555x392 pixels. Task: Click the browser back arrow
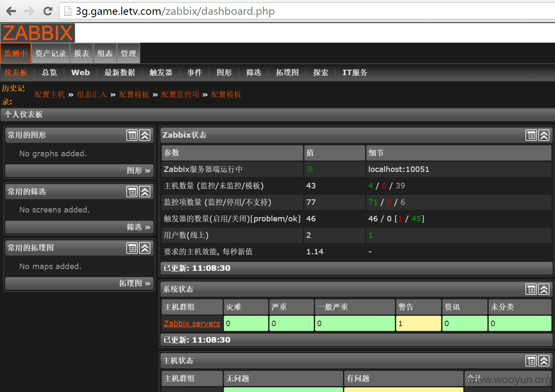pos(11,11)
